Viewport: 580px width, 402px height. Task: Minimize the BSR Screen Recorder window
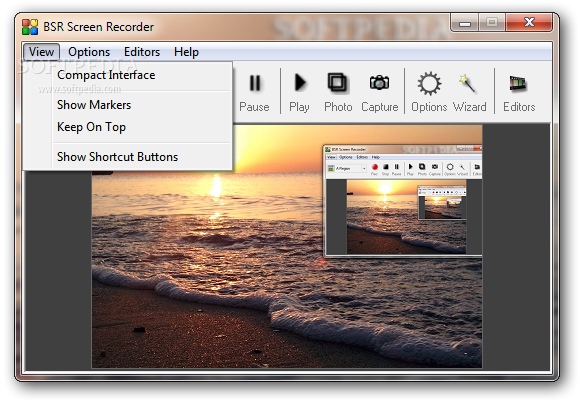point(465,23)
